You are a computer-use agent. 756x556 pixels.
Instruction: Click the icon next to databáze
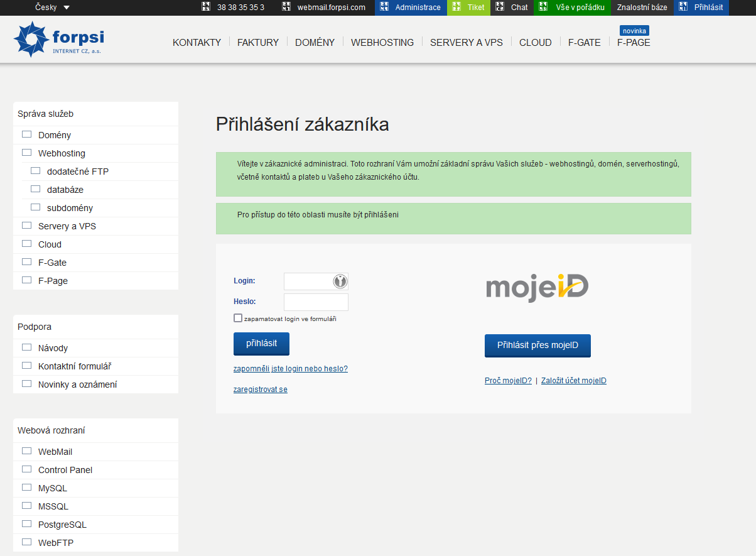pyautogui.click(x=35, y=189)
